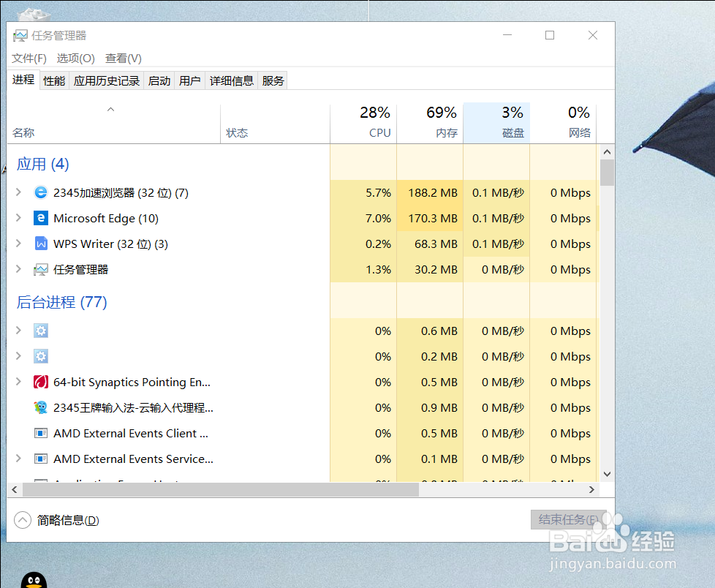This screenshot has width=715, height=588.
Task: Open the 查看(V) menu
Action: coord(123,59)
